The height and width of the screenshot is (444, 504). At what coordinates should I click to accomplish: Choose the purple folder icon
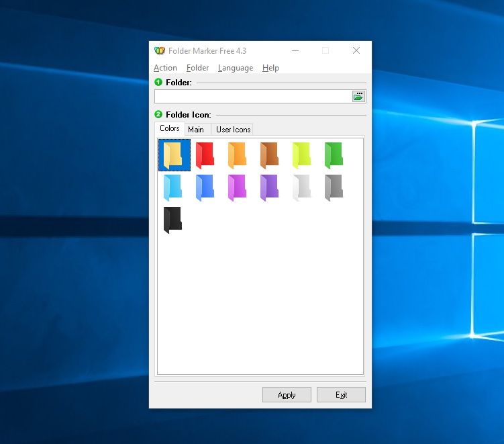point(270,187)
